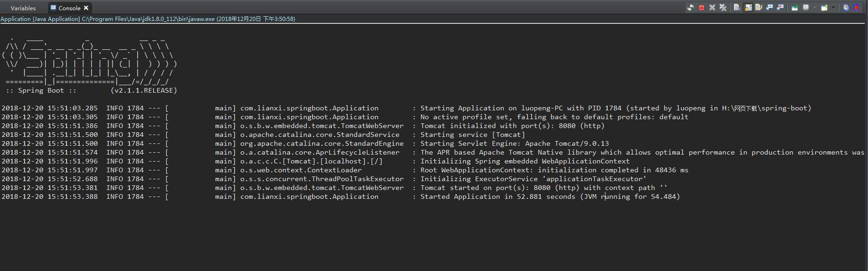Click the Terminate and Relaunch icon
This screenshot has width=868, height=271.
(x=690, y=7)
